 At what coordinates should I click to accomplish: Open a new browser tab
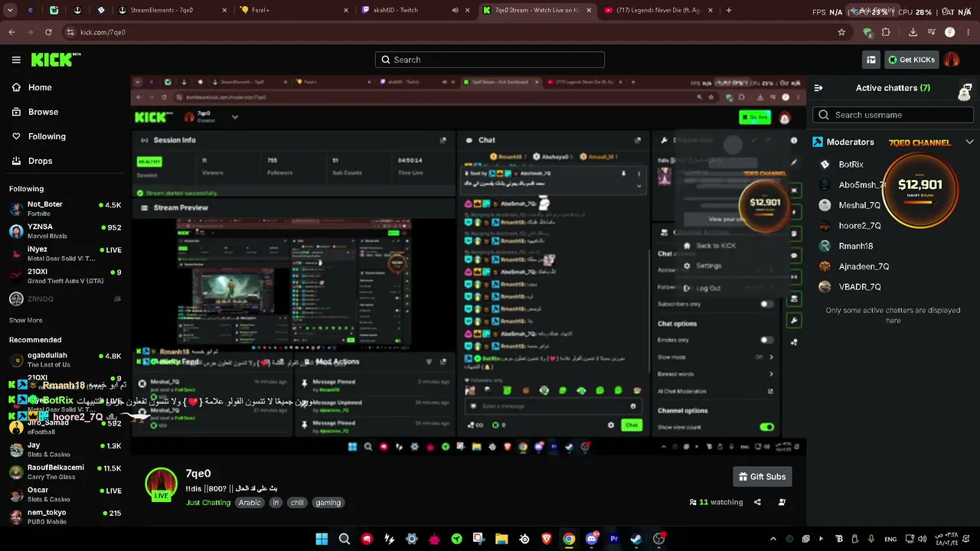[728, 11]
